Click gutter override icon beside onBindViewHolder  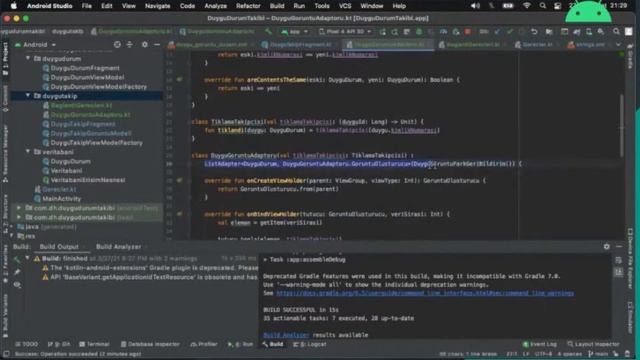(x=180, y=213)
